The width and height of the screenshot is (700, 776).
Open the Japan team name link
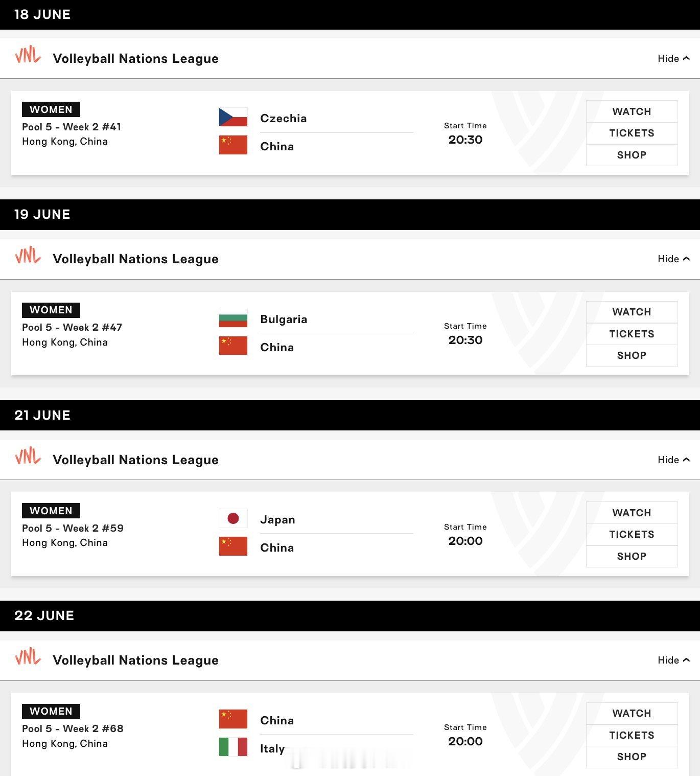coord(277,519)
